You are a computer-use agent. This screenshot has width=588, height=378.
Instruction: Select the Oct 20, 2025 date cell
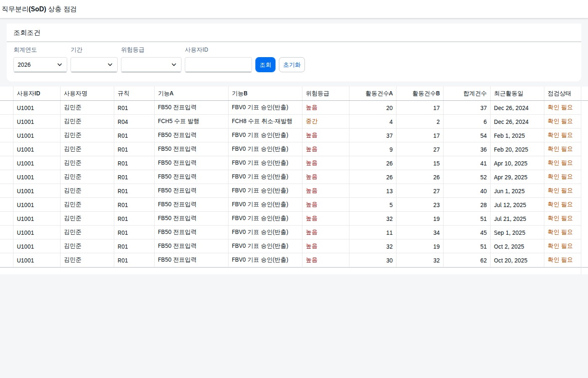point(517,260)
